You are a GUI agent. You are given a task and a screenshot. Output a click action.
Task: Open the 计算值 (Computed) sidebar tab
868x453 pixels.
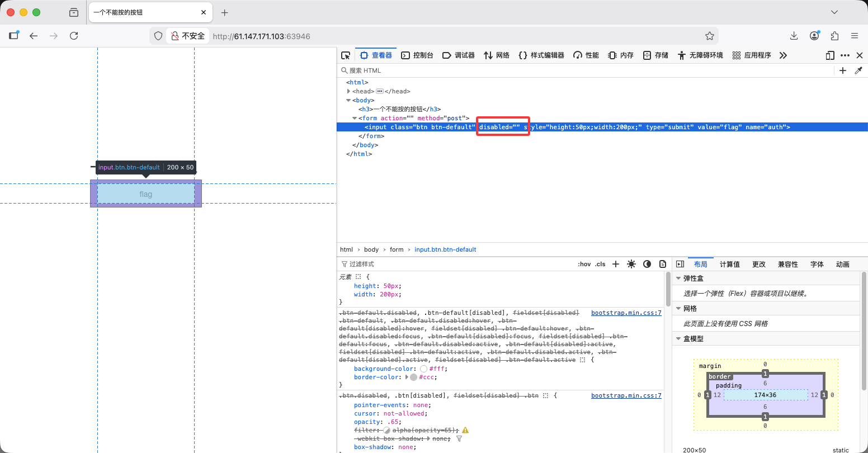pos(729,264)
